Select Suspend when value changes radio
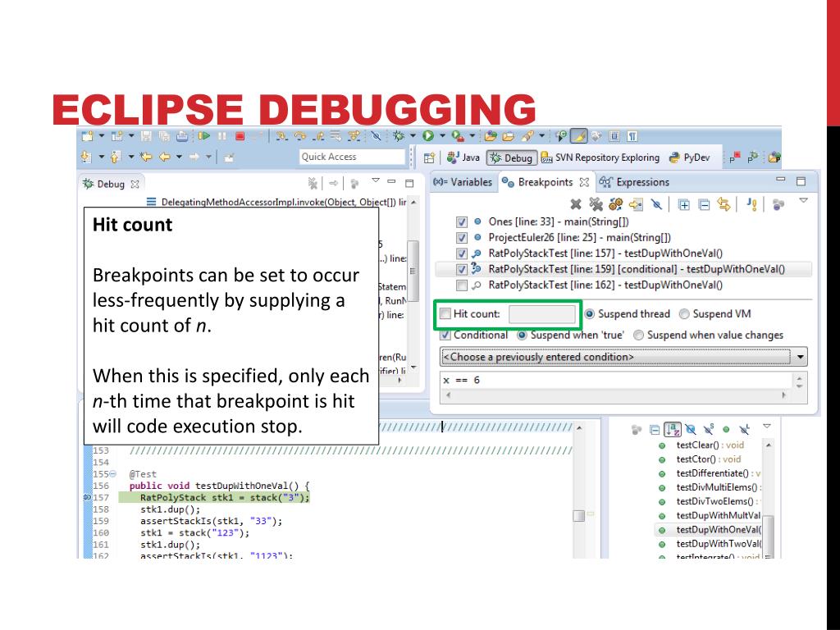840x630 pixels. (x=638, y=336)
